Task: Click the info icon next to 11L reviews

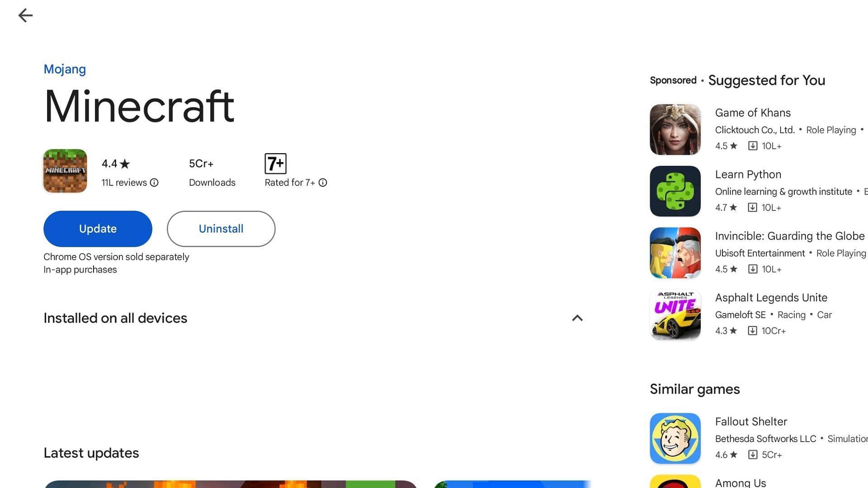Action: point(155,183)
